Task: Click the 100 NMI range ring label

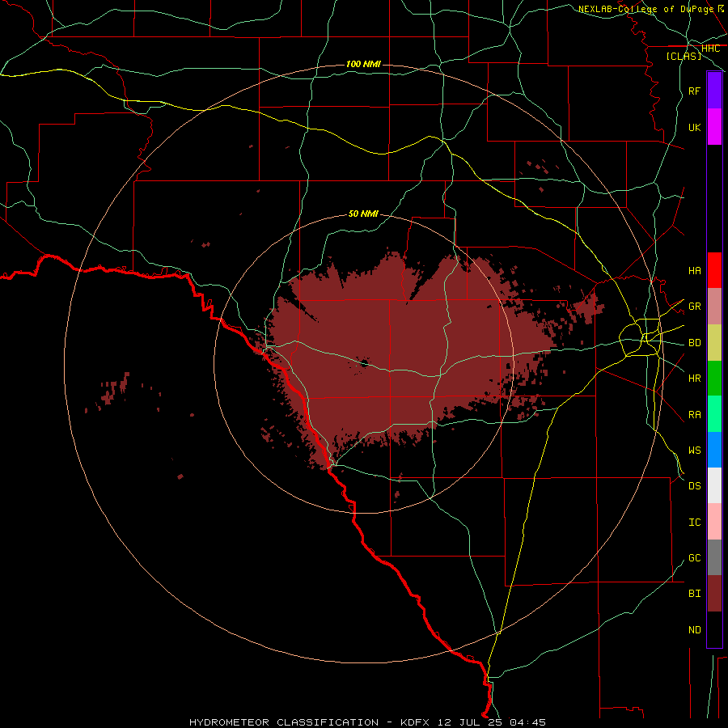Action: tap(363, 64)
